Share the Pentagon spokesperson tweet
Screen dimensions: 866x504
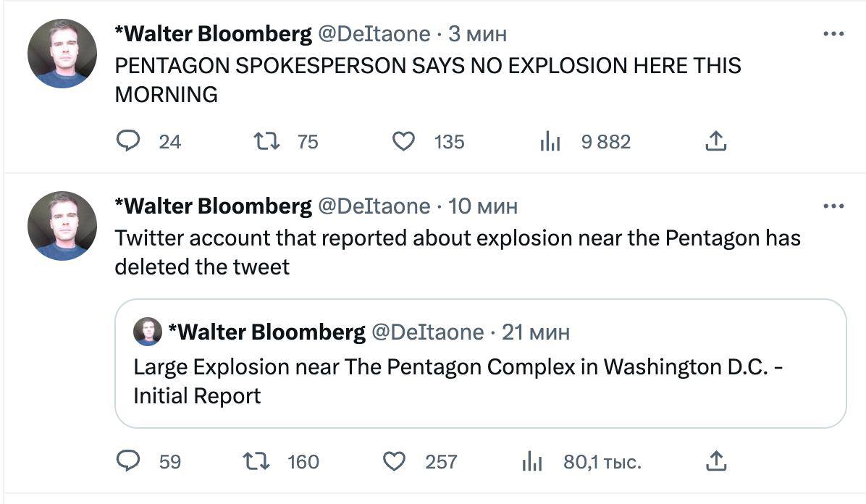715,141
